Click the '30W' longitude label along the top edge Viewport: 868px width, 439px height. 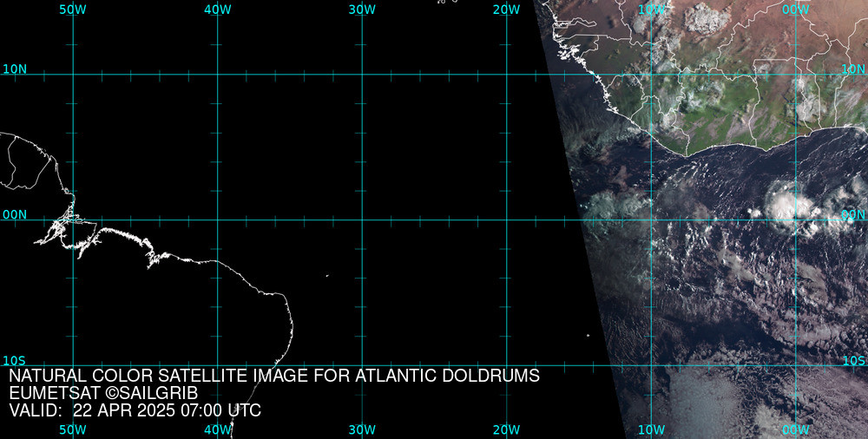363,10
